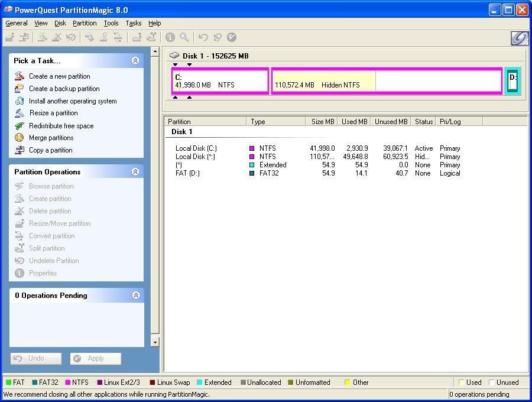Click the Redistribute free space link
Screen dimensions: 532x402
[61, 125]
